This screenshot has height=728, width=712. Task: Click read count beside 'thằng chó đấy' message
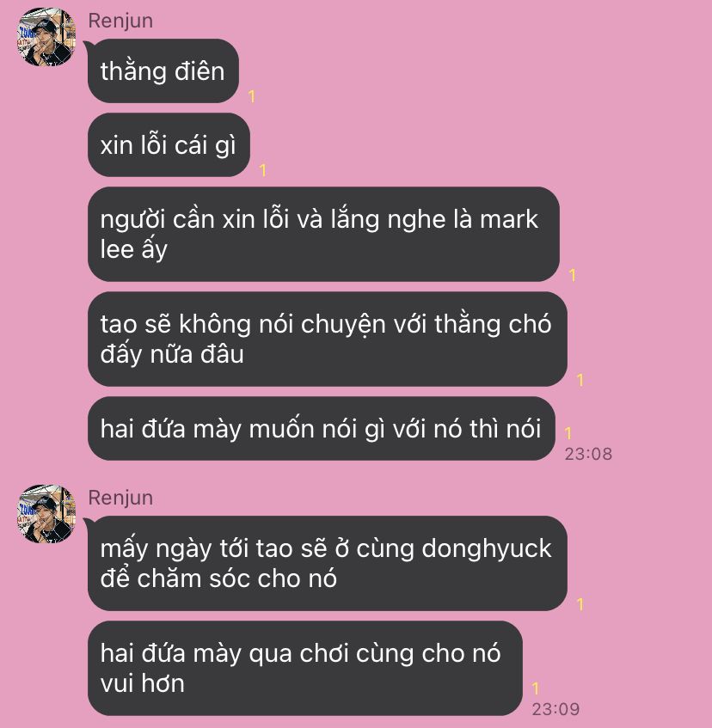click(x=580, y=380)
